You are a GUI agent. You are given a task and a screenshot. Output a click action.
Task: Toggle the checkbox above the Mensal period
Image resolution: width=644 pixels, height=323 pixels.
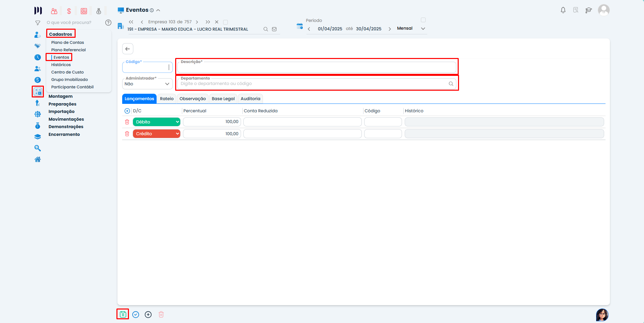(423, 20)
